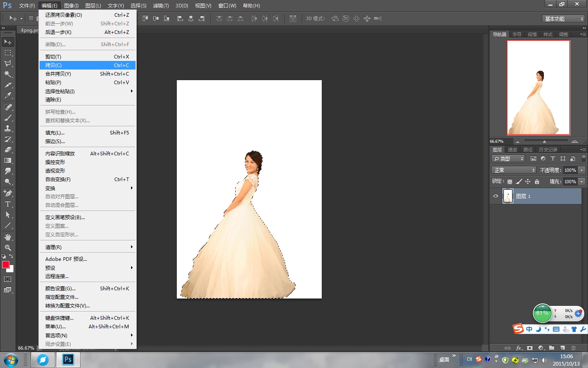Select the Healing Brush tool
The image size is (588, 368).
(x=8, y=107)
